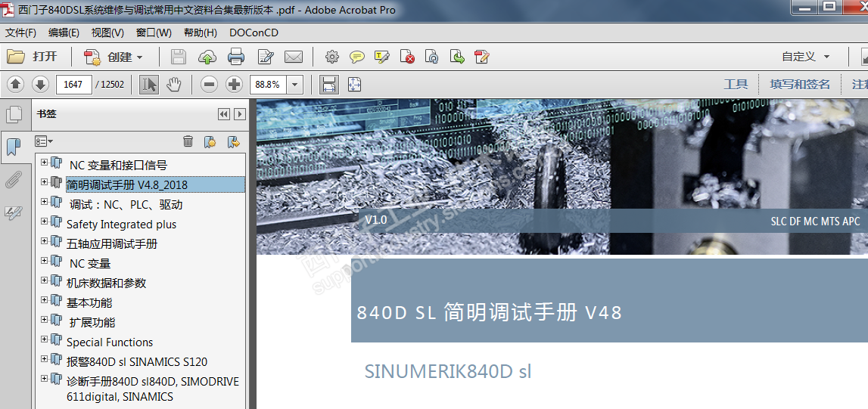Open the View (视图) menu
The image size is (868, 409).
107,33
